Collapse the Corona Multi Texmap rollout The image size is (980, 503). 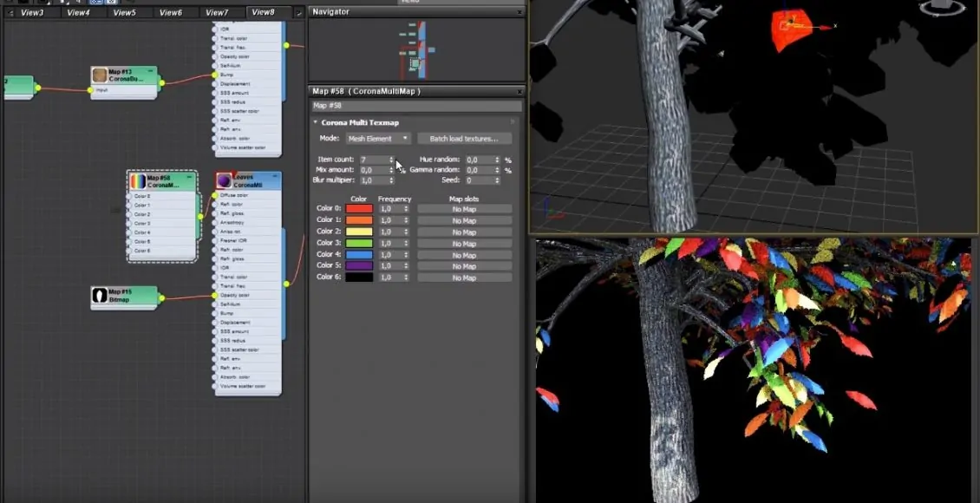pos(316,123)
